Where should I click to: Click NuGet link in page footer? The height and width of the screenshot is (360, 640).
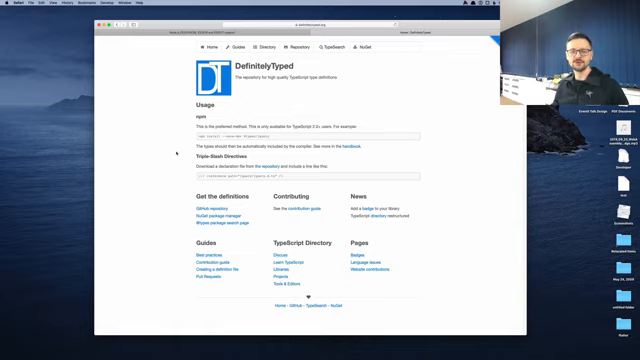coord(336,306)
